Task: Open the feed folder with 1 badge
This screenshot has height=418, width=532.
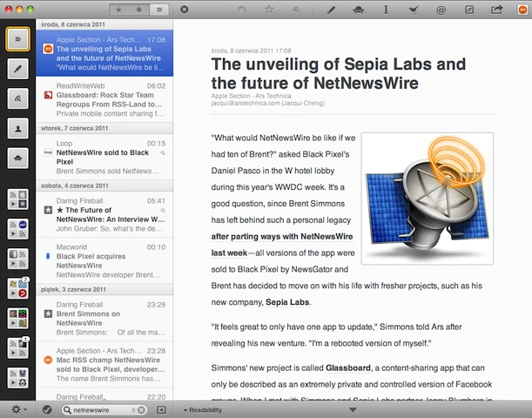Action: click(18, 348)
